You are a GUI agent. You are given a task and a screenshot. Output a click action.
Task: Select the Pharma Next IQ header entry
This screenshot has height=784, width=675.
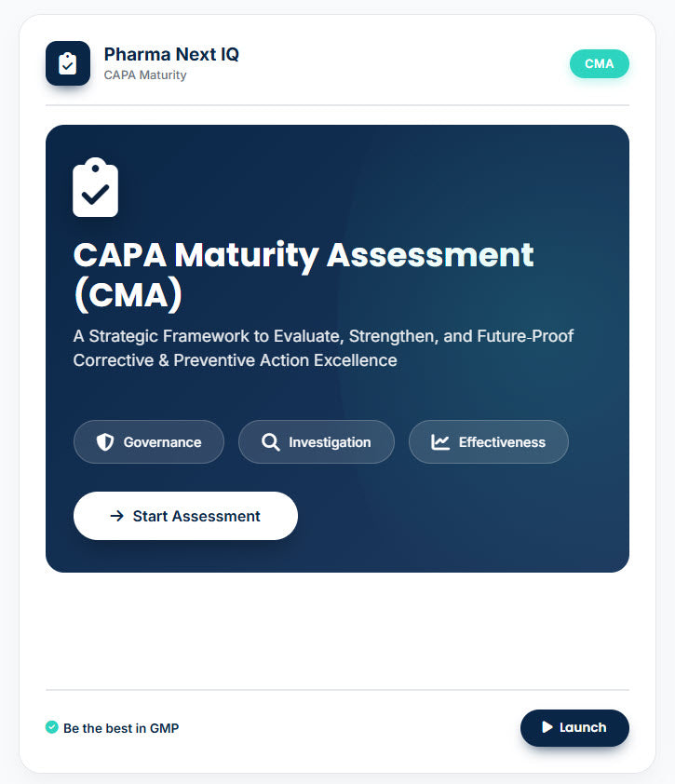[x=171, y=54]
